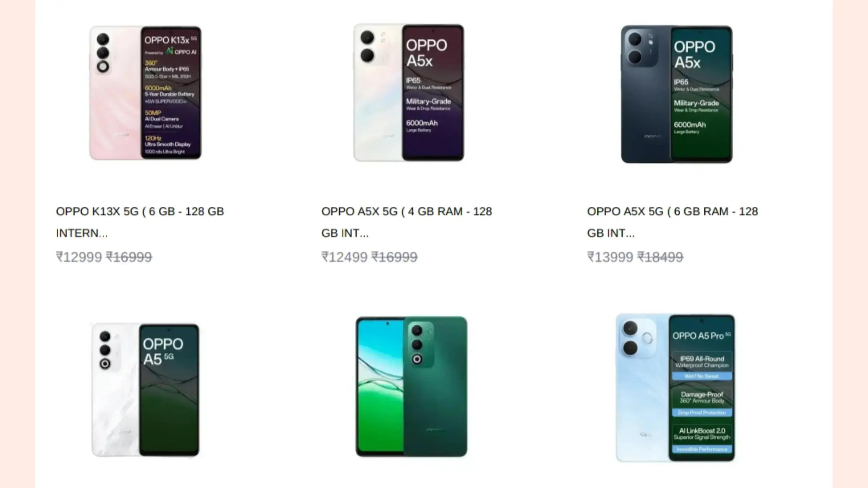The height and width of the screenshot is (488, 868).
Task: Open the white OPPO A5x product image
Action: click(x=409, y=92)
